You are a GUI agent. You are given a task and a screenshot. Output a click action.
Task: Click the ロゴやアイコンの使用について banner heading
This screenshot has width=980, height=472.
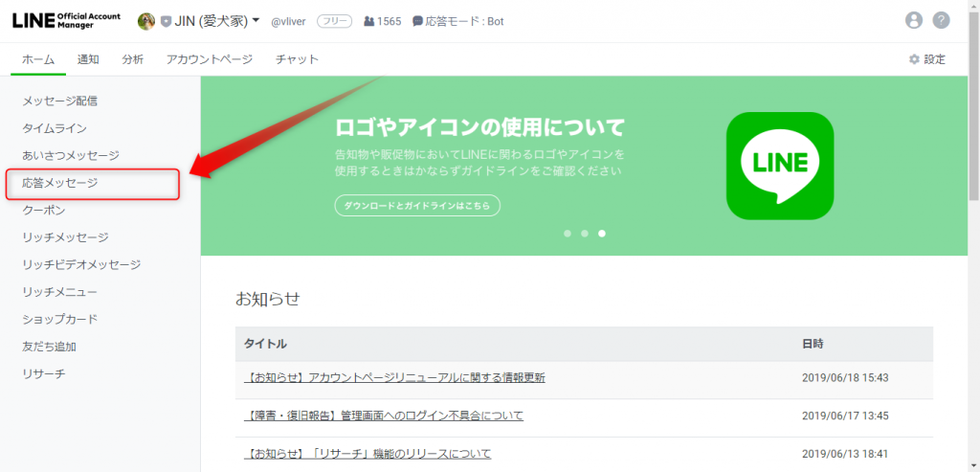click(x=480, y=127)
